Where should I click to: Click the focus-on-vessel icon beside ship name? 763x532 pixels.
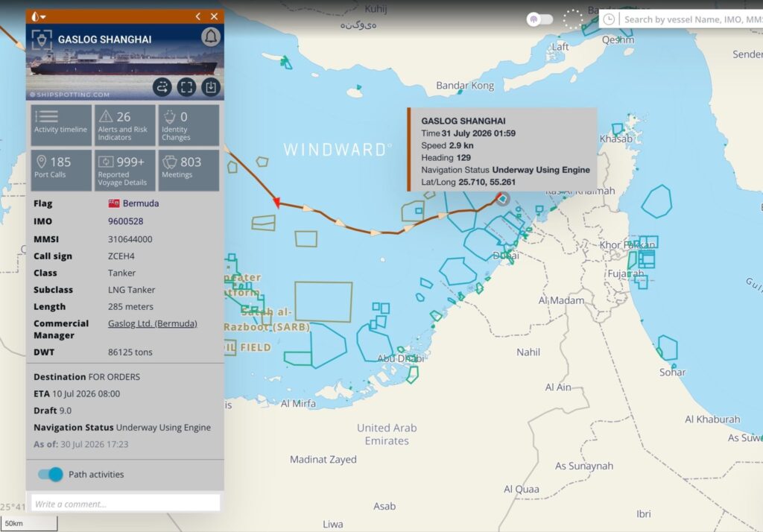[42, 39]
